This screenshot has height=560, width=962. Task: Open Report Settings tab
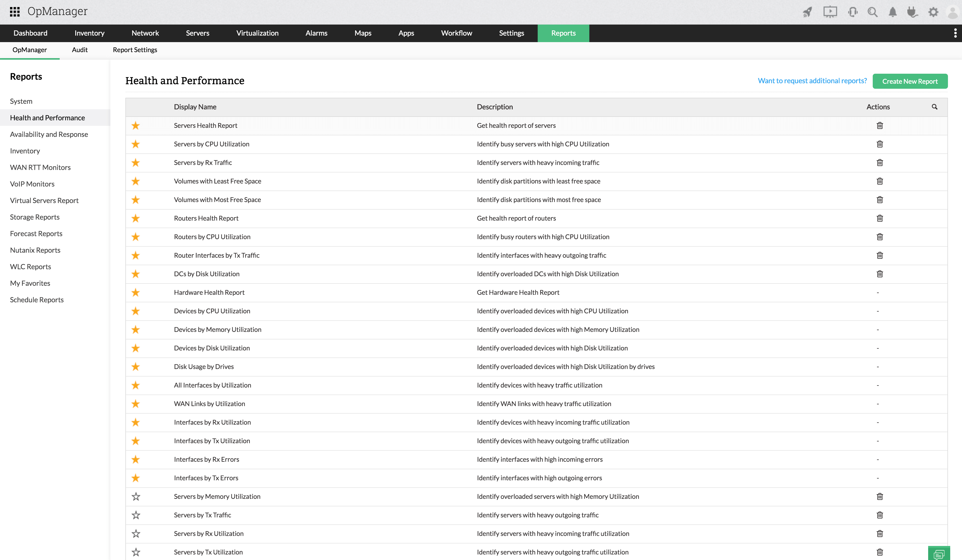coord(135,49)
